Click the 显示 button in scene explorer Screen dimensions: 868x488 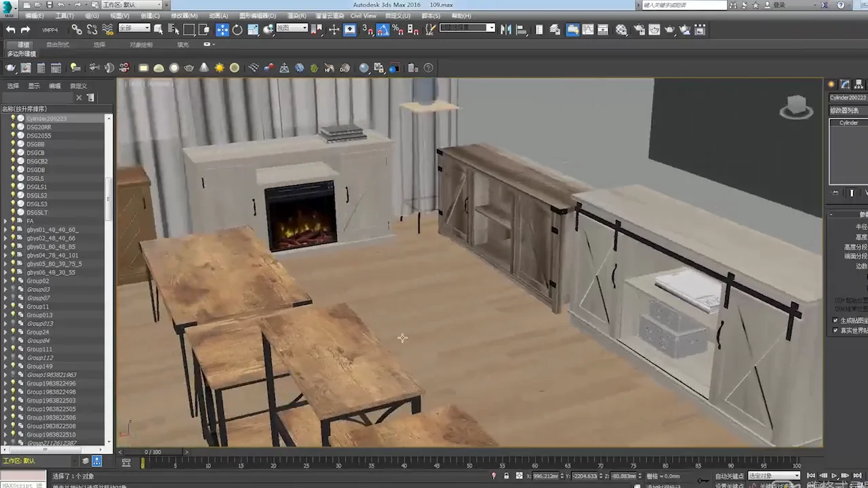pos(34,86)
